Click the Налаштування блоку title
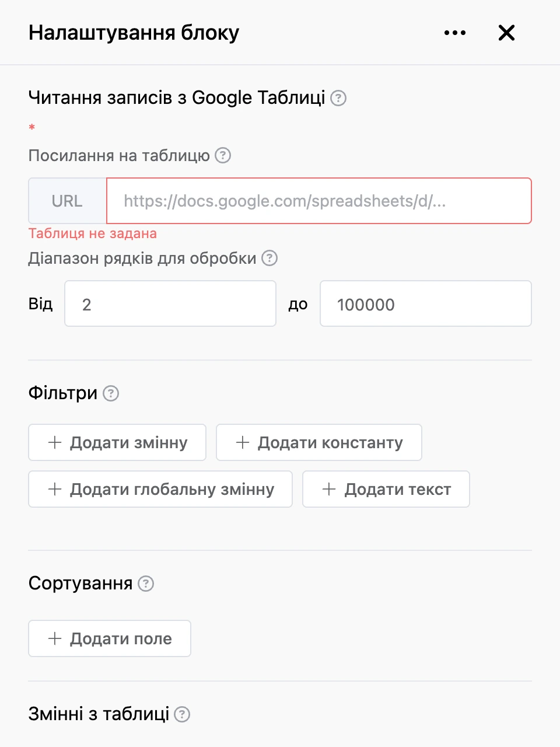The height and width of the screenshot is (747, 560). (x=134, y=33)
